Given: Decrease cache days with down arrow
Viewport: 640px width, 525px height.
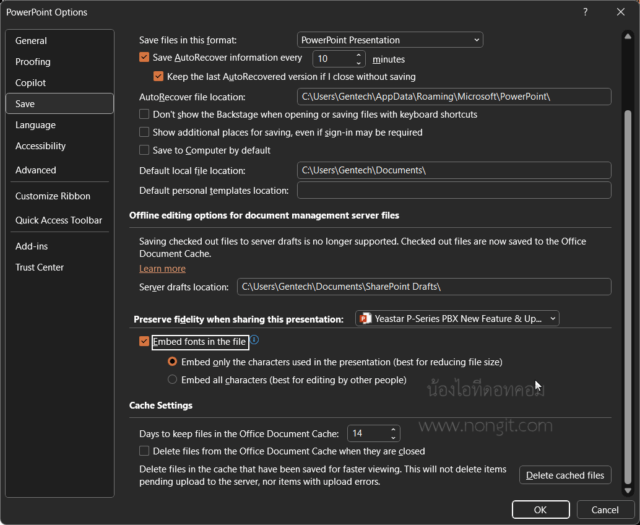Looking at the screenshot, I should click(393, 438).
